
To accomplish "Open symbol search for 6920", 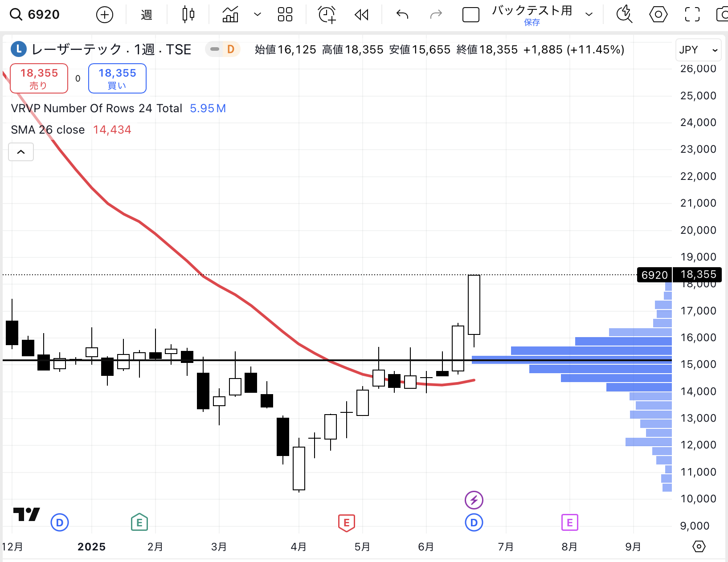I will point(35,15).
